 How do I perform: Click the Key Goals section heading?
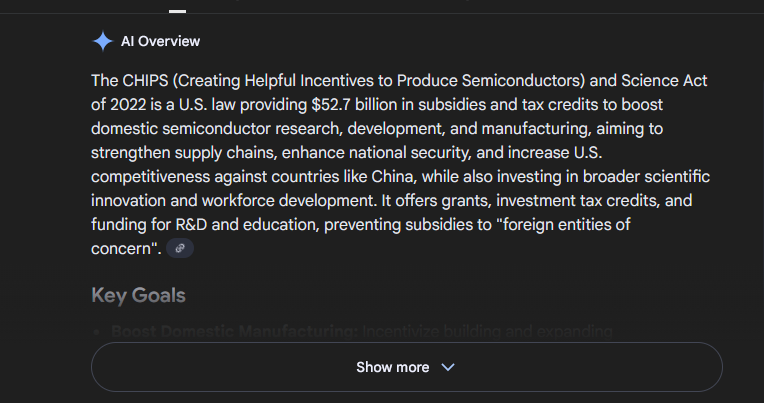tap(138, 296)
